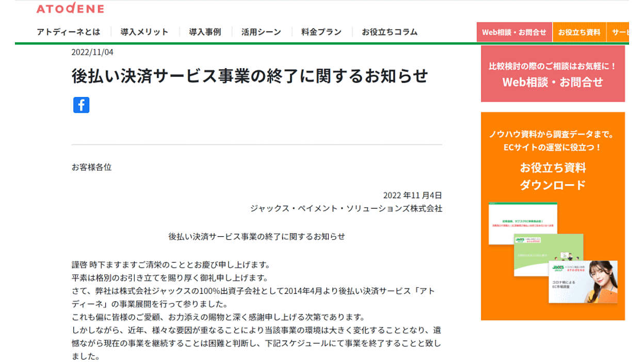
Task: Share the article on Facebook
Action: (81, 105)
